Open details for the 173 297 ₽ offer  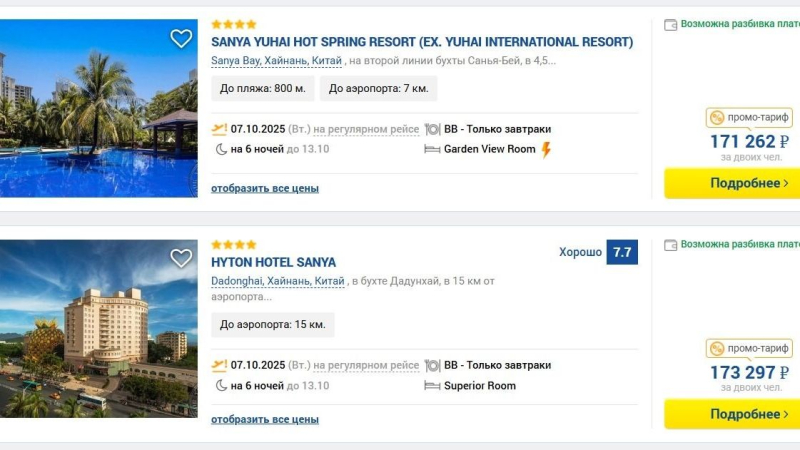(732, 414)
